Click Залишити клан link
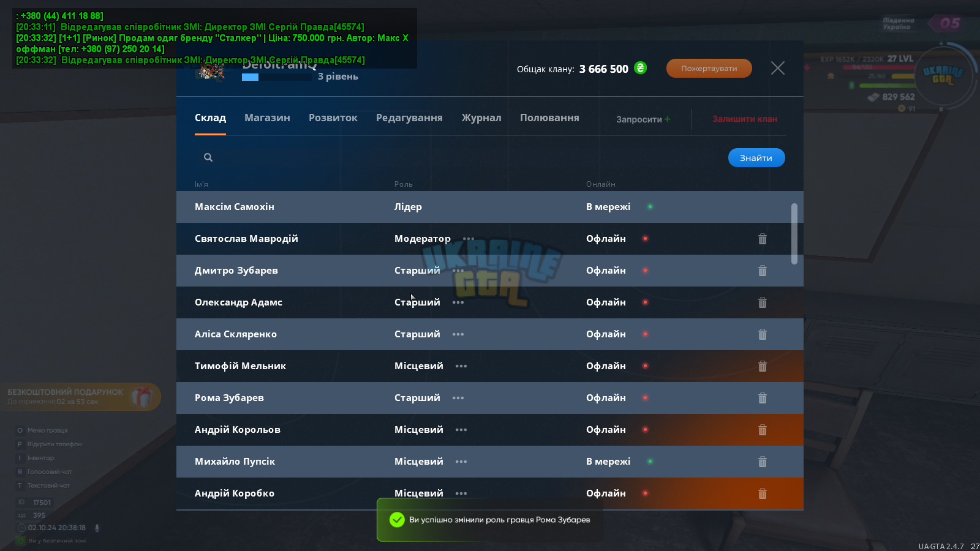Viewport: 980px width, 551px height. pyautogui.click(x=745, y=119)
